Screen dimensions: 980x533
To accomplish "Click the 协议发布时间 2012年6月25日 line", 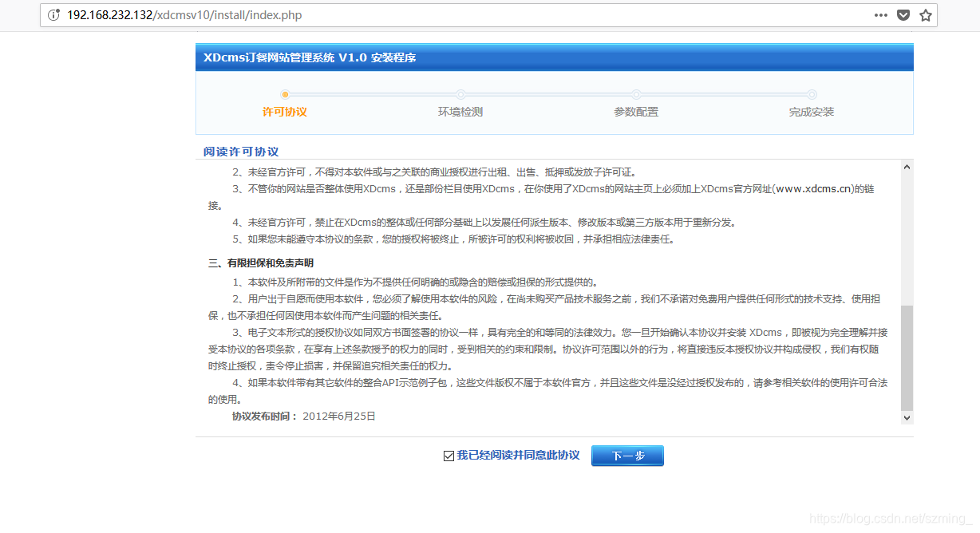I will pos(303,416).
